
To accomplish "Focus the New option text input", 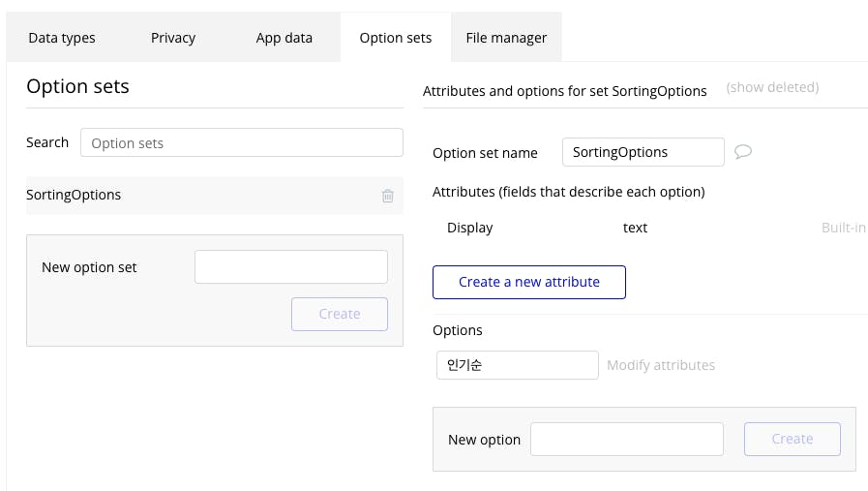I will click(627, 439).
